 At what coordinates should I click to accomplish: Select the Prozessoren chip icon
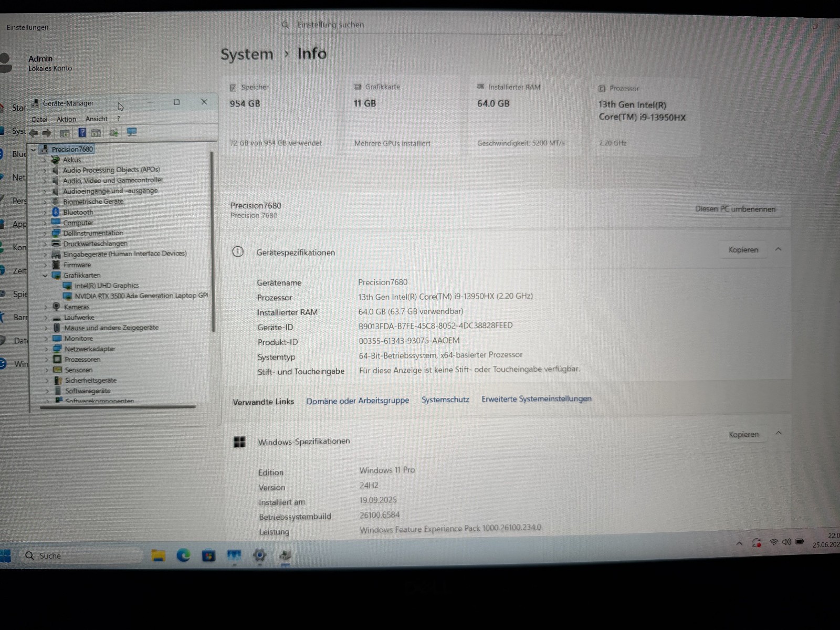(x=57, y=359)
